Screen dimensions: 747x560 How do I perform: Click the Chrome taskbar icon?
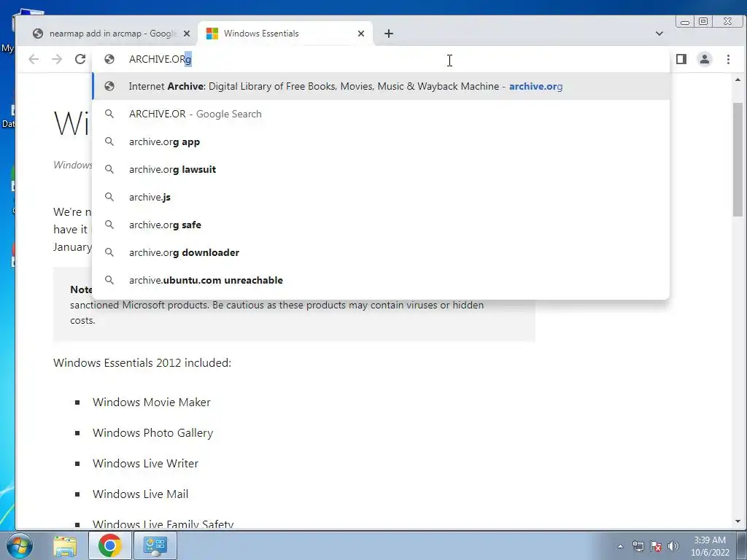109,545
